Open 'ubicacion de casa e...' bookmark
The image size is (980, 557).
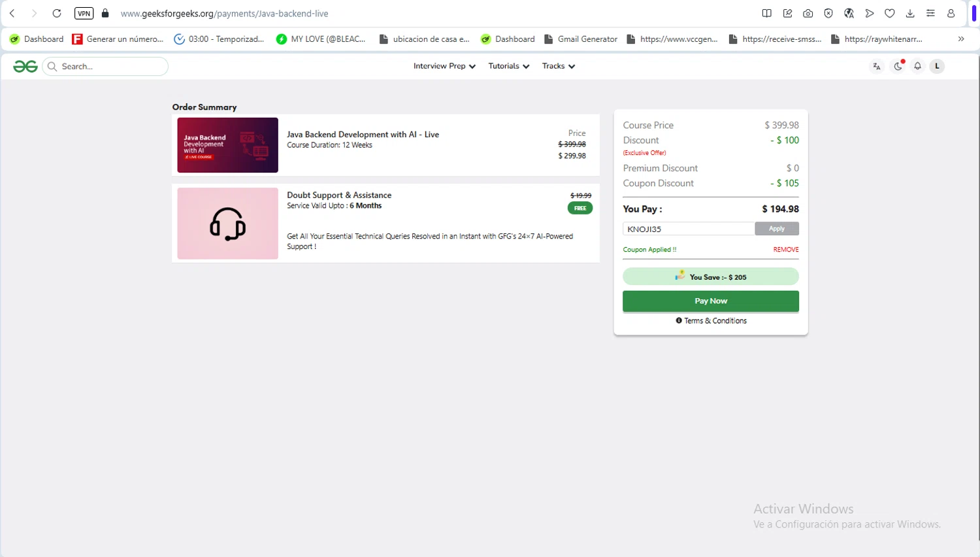[x=425, y=39]
